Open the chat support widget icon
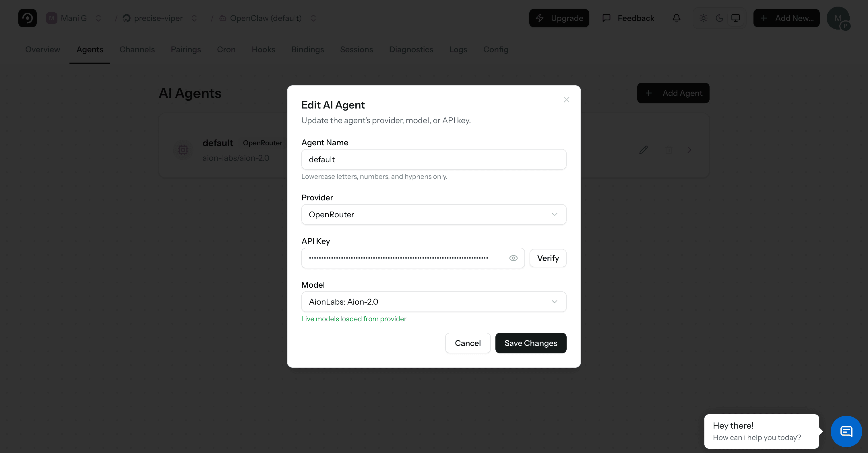Image resolution: width=868 pixels, height=453 pixels. tap(846, 431)
